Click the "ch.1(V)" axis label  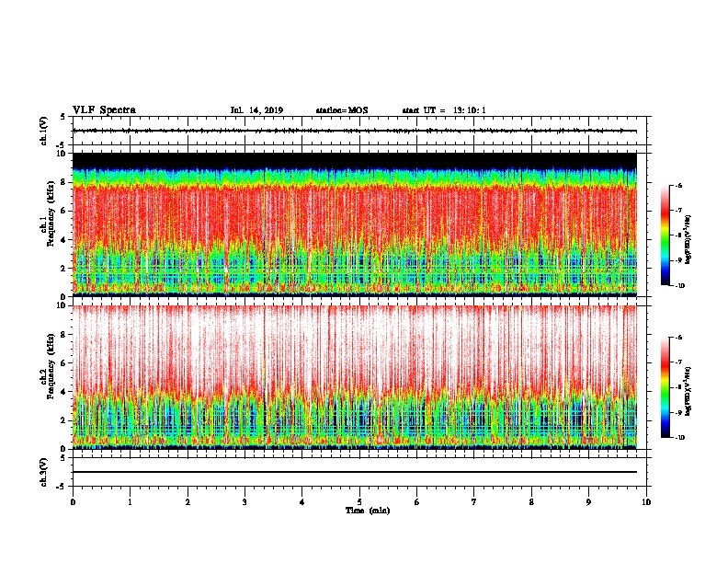[43, 131]
